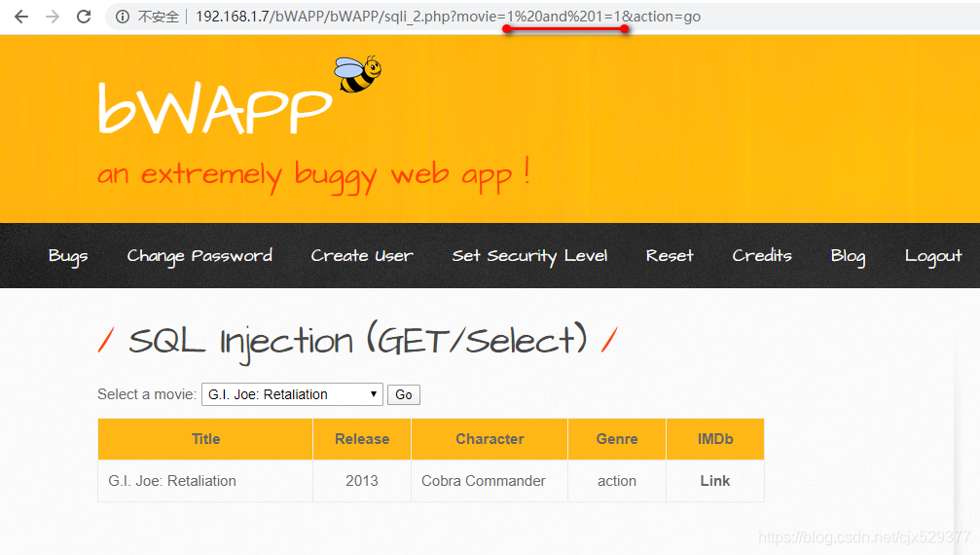Open the Credits page

[x=762, y=256]
